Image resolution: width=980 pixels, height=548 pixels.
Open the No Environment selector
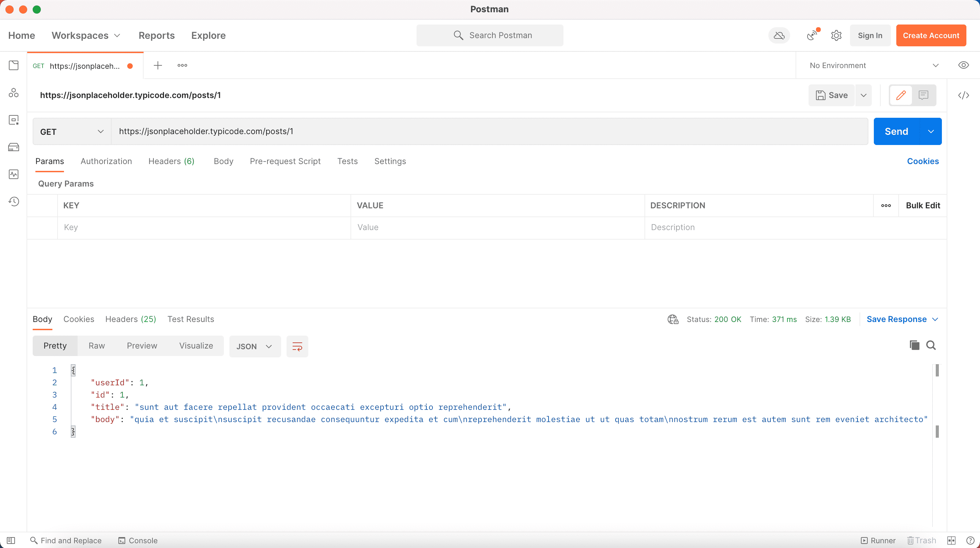click(x=874, y=65)
